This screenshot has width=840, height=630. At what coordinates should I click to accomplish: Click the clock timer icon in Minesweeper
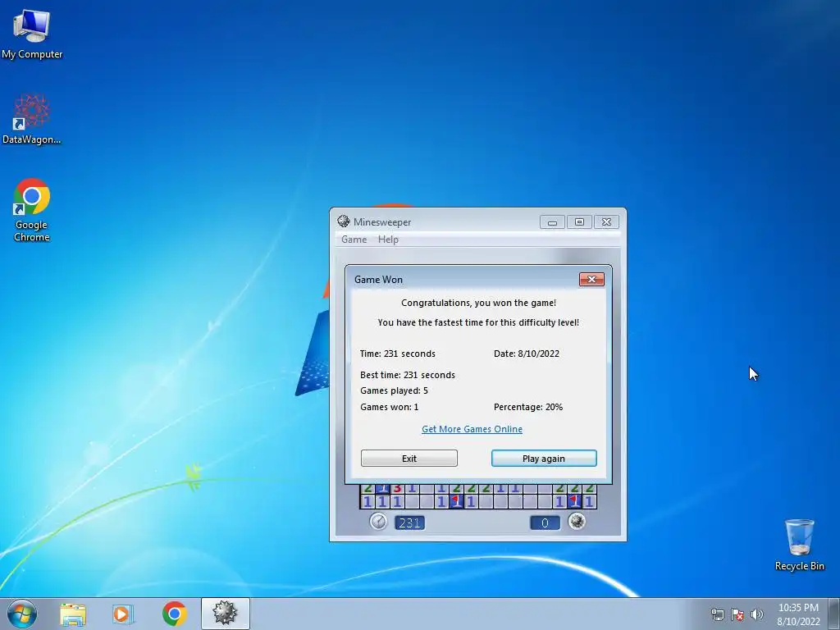tap(378, 521)
